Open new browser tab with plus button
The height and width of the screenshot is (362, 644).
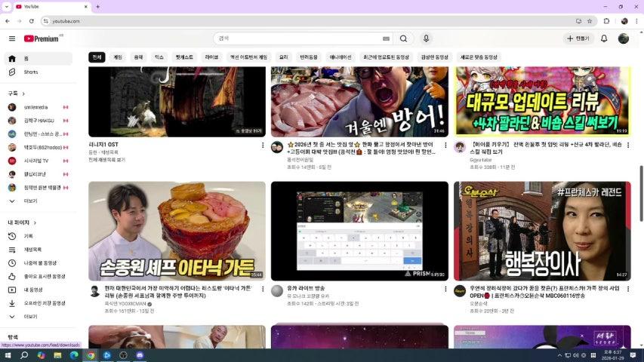(x=97, y=7)
